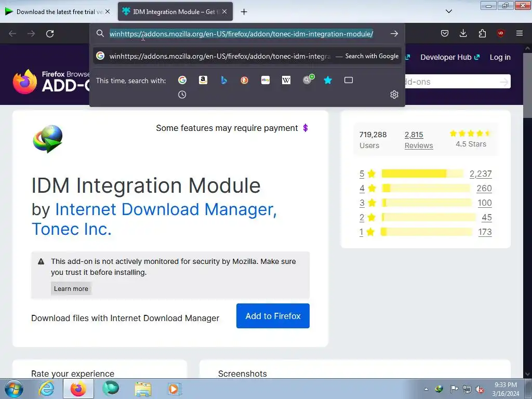Search this time with DuckDuckGo
Image resolution: width=532 pixels, height=399 pixels.
pyautogui.click(x=244, y=80)
